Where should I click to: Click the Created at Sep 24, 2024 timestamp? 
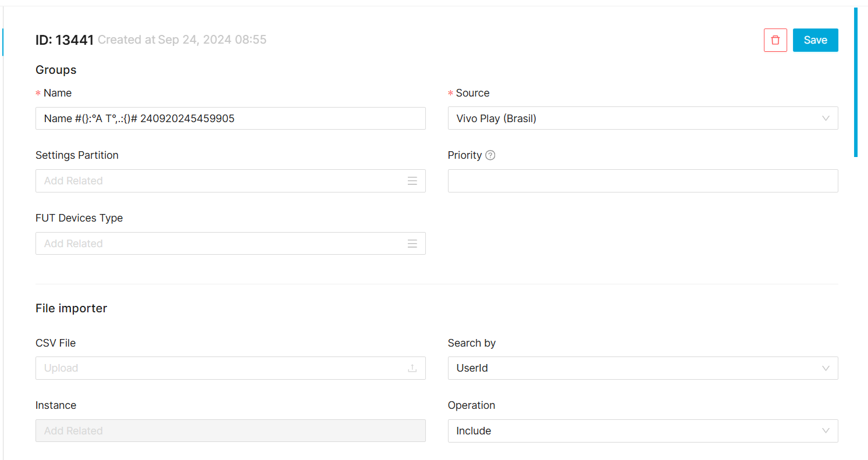(x=182, y=40)
